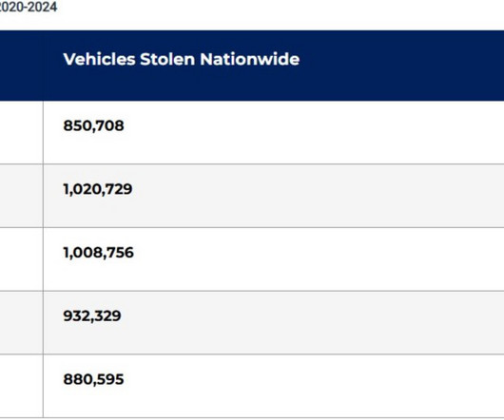The width and height of the screenshot is (504, 420).
Task: Click the word Nationwide in the header
Action: 250,59
